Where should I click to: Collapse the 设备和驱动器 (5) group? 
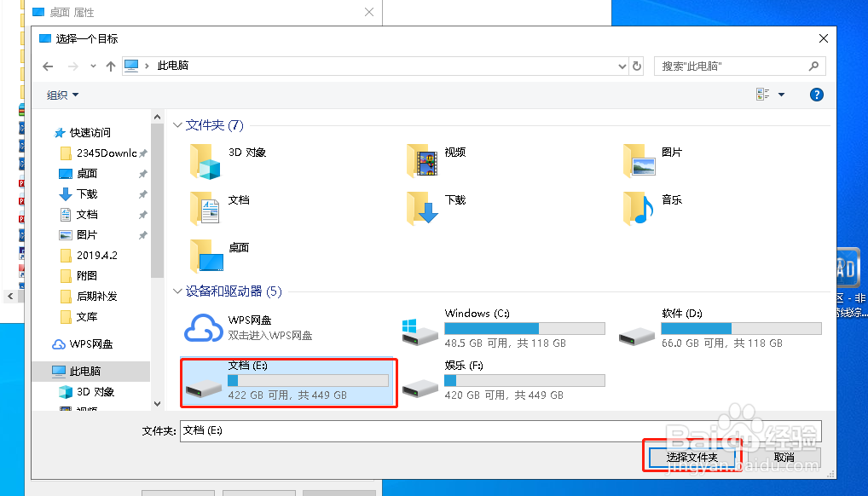click(177, 291)
